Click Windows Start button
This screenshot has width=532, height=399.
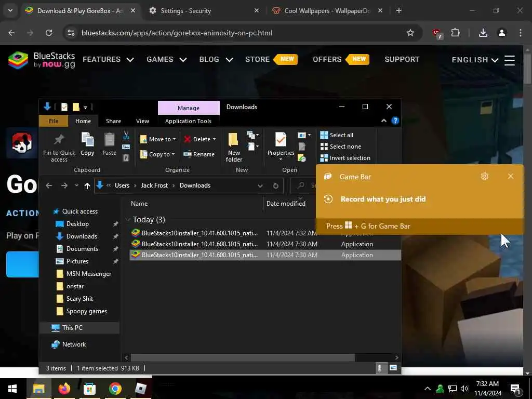pyautogui.click(x=12, y=389)
